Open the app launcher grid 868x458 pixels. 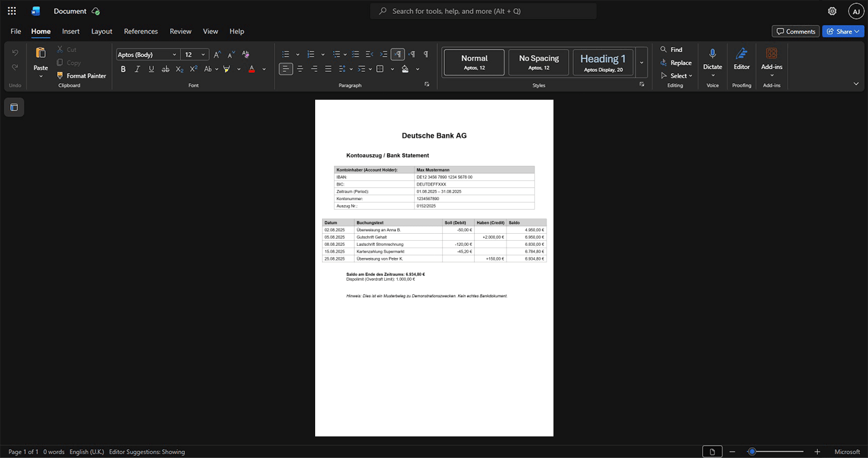[x=11, y=11]
